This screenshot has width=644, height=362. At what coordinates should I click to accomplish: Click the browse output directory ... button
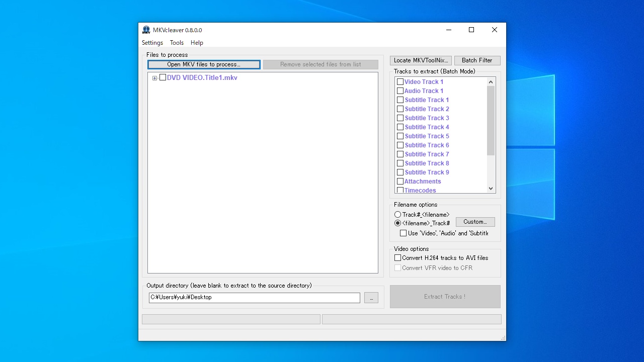click(x=371, y=298)
